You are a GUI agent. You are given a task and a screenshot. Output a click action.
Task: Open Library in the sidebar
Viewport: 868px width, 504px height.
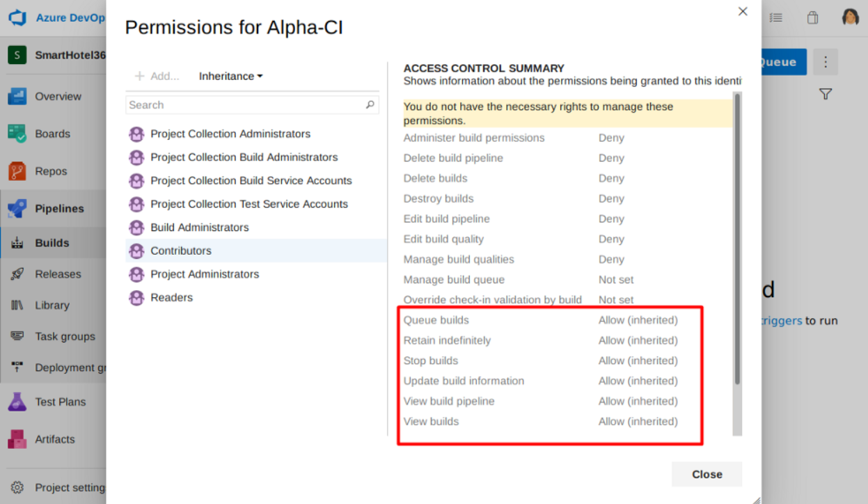[x=52, y=305]
